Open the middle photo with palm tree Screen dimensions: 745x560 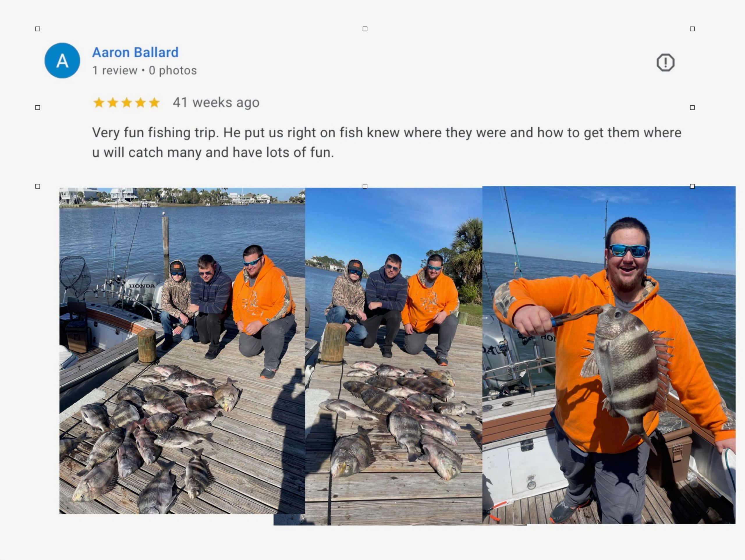(394, 356)
